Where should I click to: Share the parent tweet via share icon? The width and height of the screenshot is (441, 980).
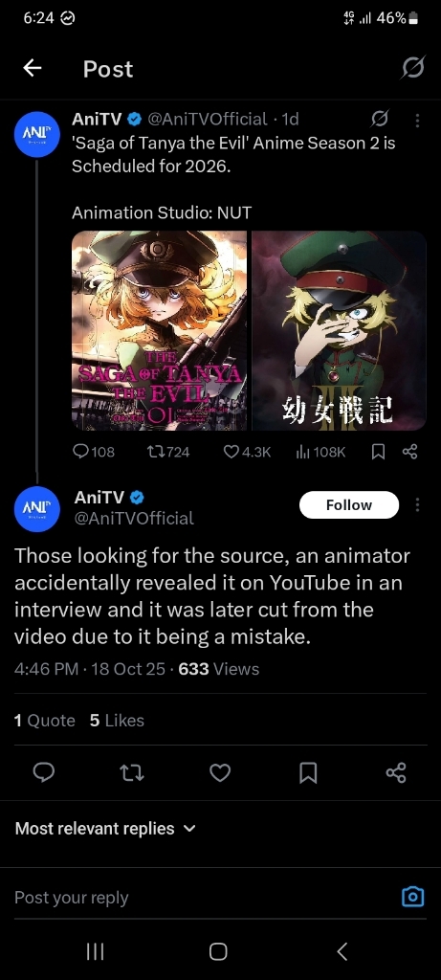coord(409,452)
